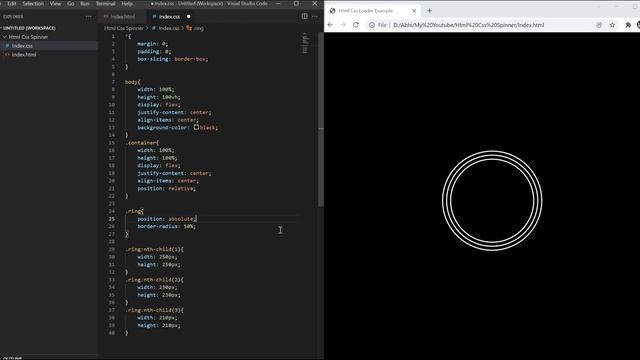640x360 pixels.
Task: Click the border-radius: 50% line
Action: 167,226
